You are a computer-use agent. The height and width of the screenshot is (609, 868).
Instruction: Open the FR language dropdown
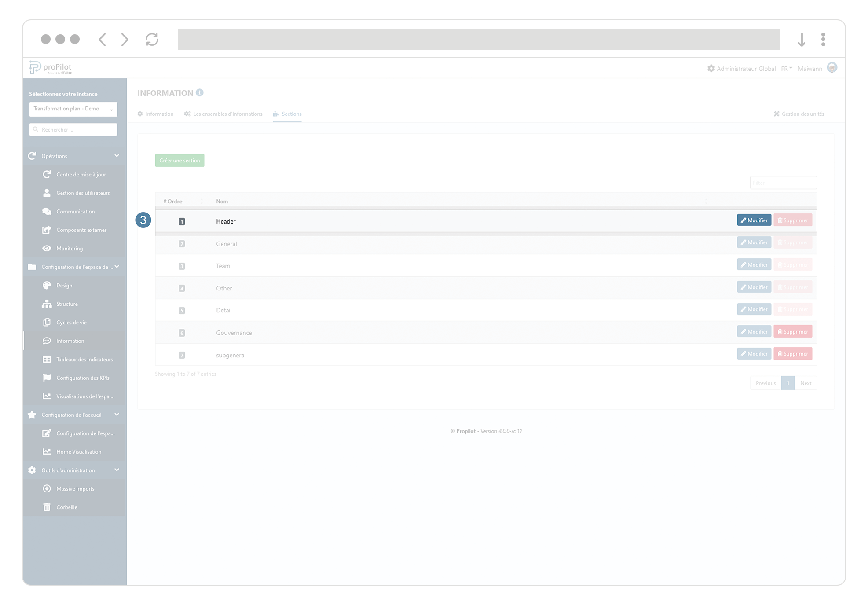[x=786, y=69]
